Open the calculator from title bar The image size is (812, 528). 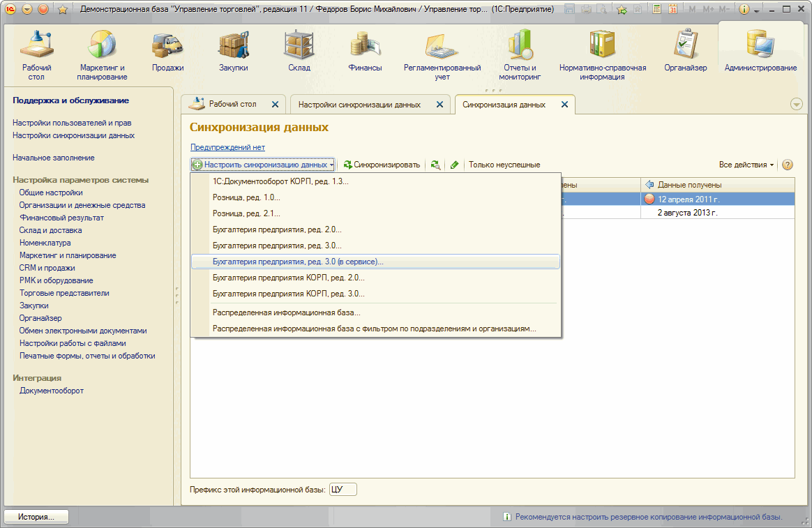(657, 9)
